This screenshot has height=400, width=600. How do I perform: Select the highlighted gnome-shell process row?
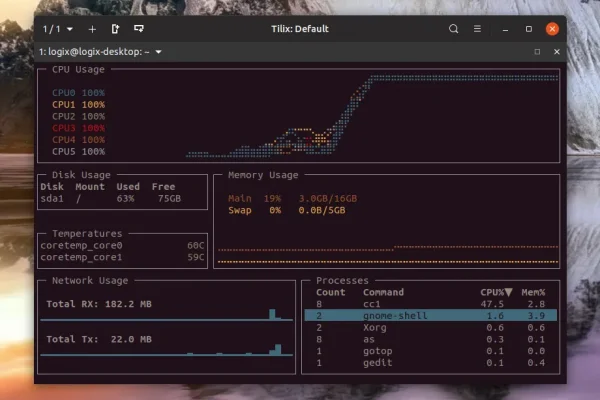click(x=430, y=316)
